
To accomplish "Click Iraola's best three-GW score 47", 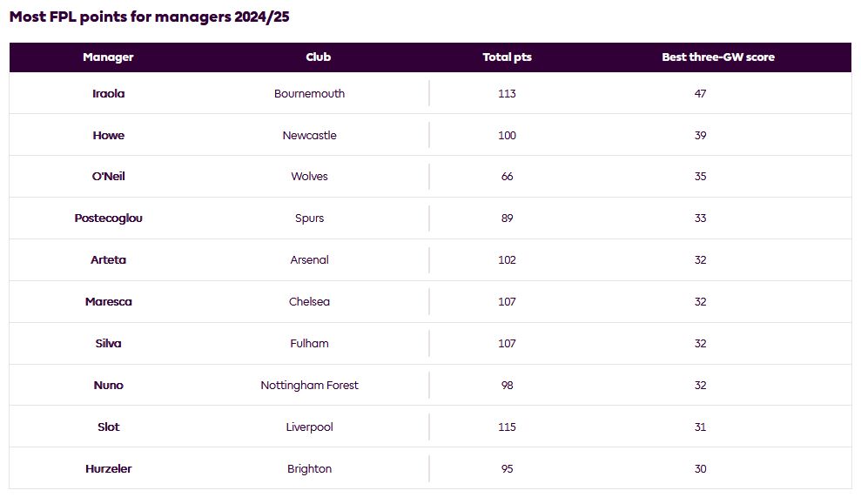I will (x=700, y=93).
